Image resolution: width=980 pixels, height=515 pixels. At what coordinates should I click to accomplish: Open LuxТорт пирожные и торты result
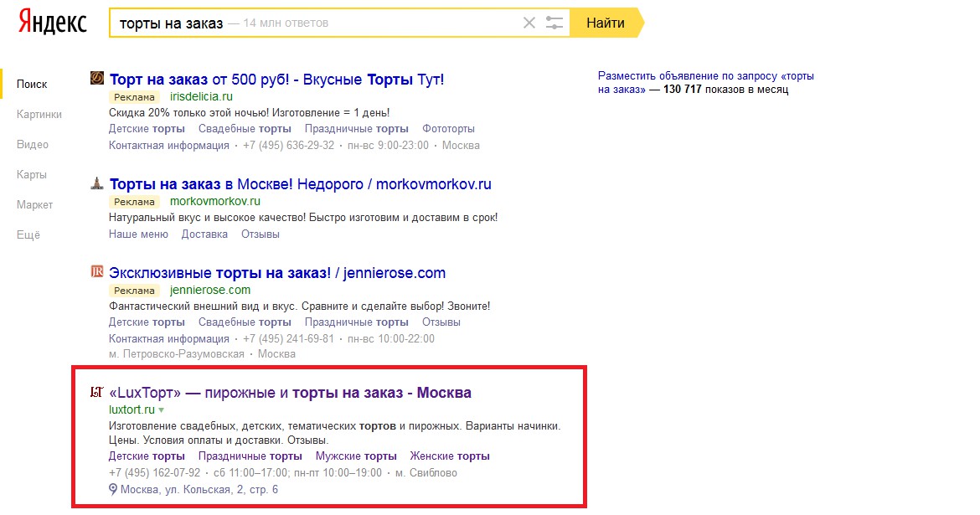click(x=290, y=393)
